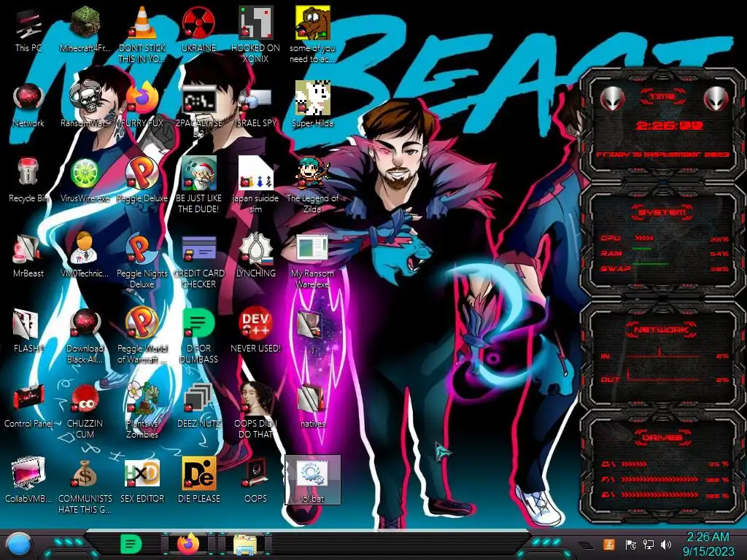This screenshot has height=560, width=747.
Task: Open the MrBeast user folder icon
Action: pyautogui.click(x=28, y=256)
